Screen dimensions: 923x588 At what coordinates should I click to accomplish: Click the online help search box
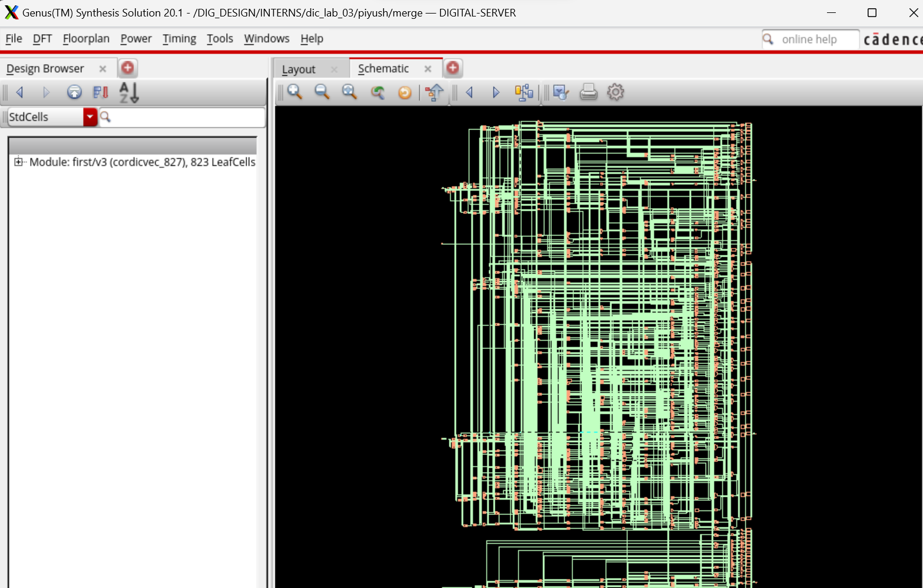(x=810, y=39)
